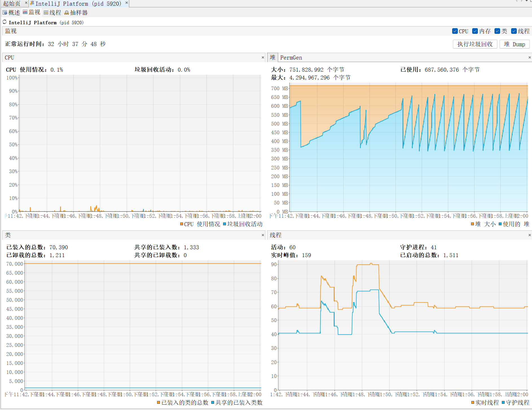Select the 堆 heap tab
Screen dimensions: 532x410
(272, 57)
